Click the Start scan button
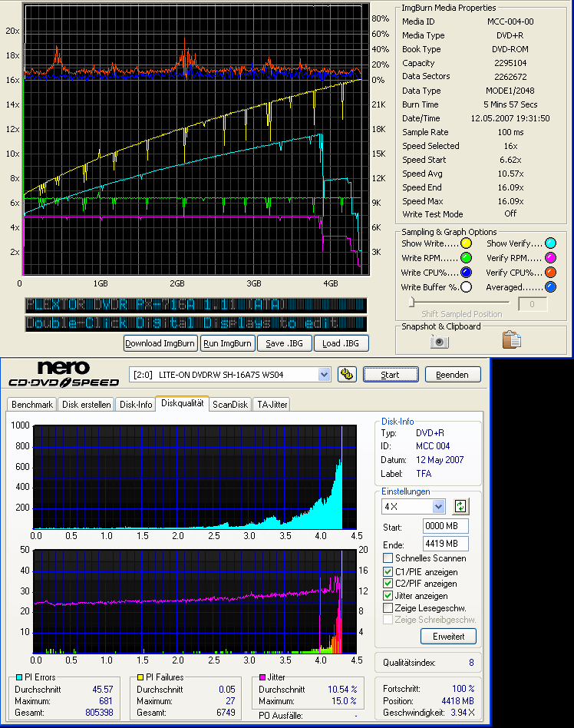574x728 pixels. coord(391,374)
